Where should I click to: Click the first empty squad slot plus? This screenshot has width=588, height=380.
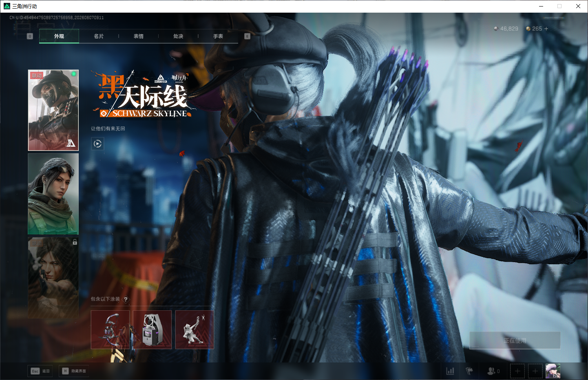coord(517,371)
